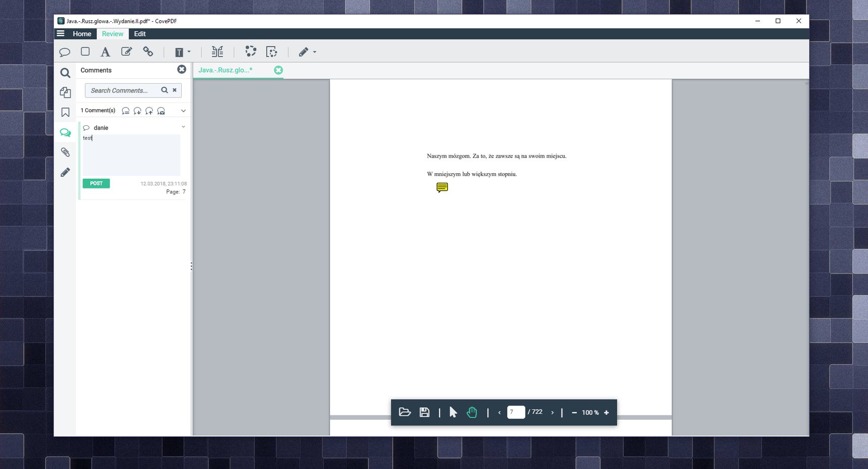Click the compare documents icon
The image size is (868, 469).
218,51
